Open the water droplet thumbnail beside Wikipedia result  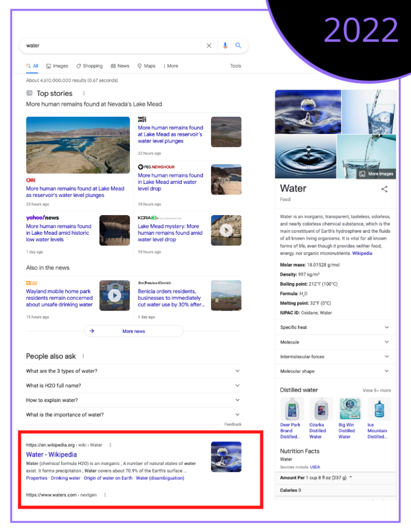click(x=226, y=457)
